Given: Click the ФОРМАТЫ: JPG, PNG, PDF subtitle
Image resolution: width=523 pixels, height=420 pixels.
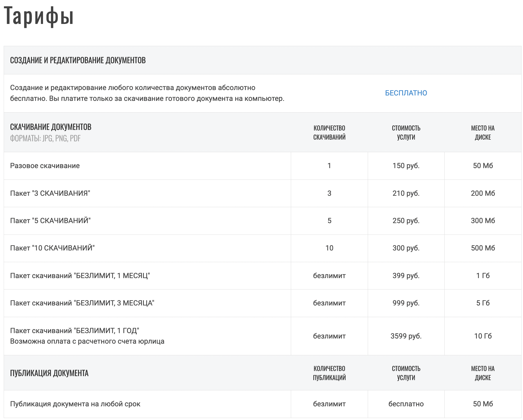Looking at the screenshot, I should click(x=45, y=138).
